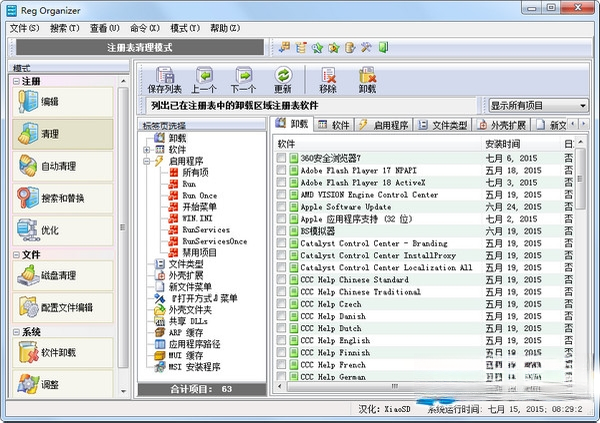Screen dimensions: 600x423
Task: Go to previous with 上一个 button
Action: pyautogui.click(x=204, y=80)
